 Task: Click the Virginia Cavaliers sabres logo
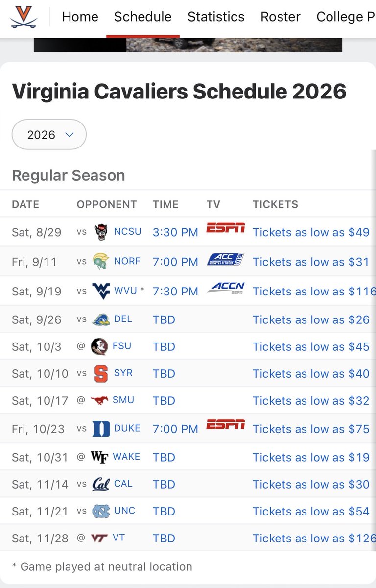(24, 17)
